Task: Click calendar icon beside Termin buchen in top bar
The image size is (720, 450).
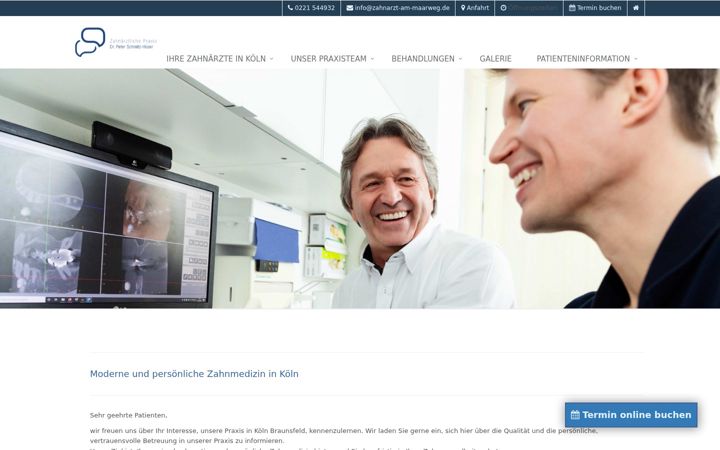Action: [572, 8]
